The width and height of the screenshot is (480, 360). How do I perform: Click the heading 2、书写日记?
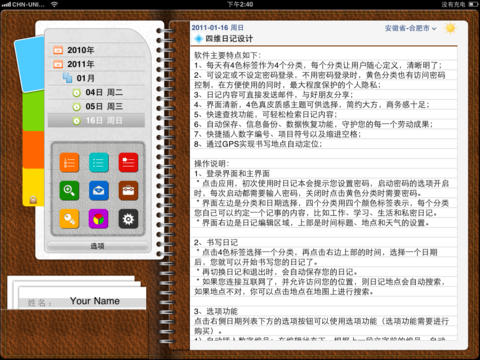coord(216,242)
